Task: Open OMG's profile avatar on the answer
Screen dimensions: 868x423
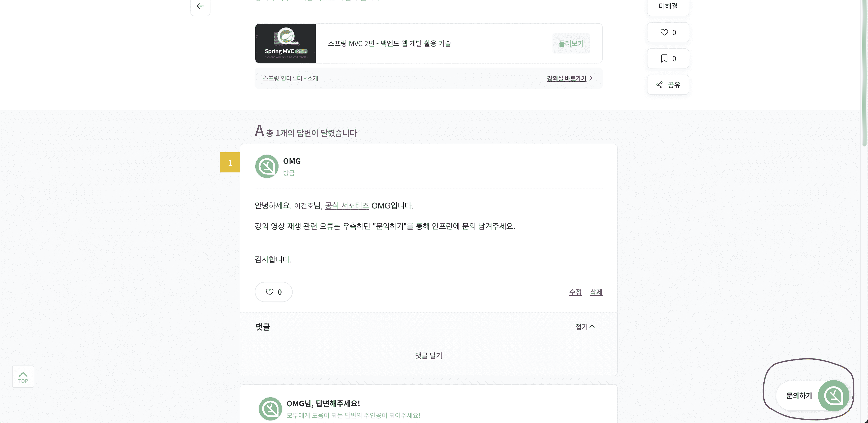Action: click(x=267, y=167)
